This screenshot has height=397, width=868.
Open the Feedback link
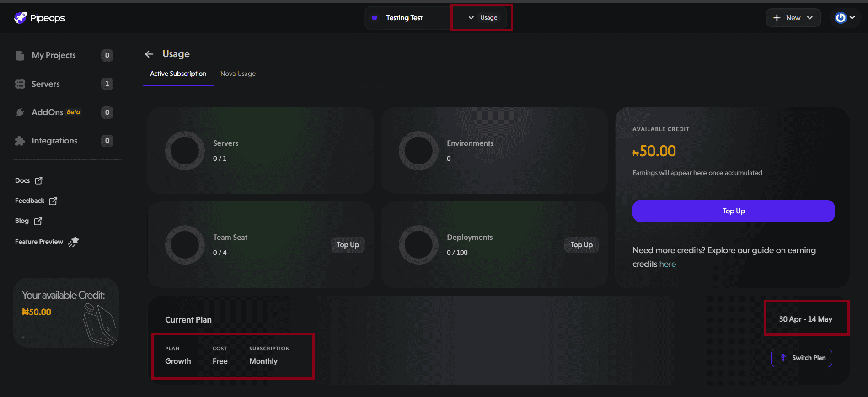(x=36, y=201)
